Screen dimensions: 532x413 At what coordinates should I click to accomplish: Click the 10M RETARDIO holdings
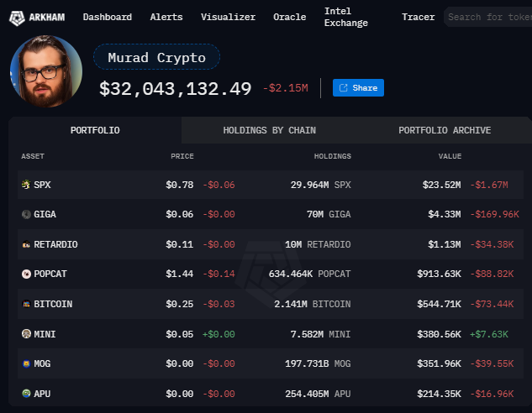318,244
